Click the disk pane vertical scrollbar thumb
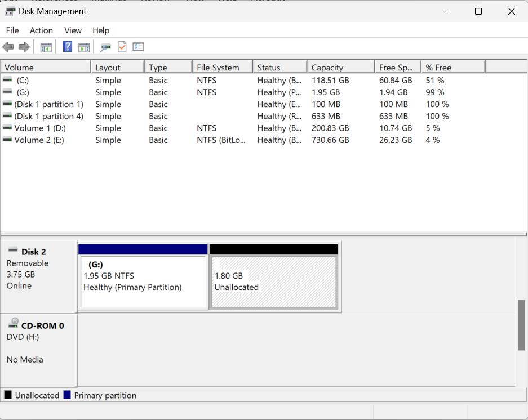 pos(521,325)
